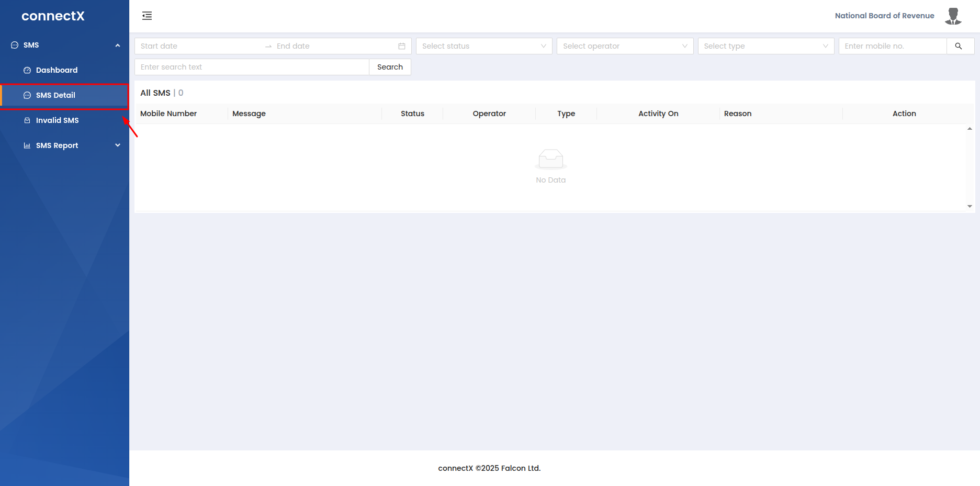Open the Select operator dropdown

625,46
